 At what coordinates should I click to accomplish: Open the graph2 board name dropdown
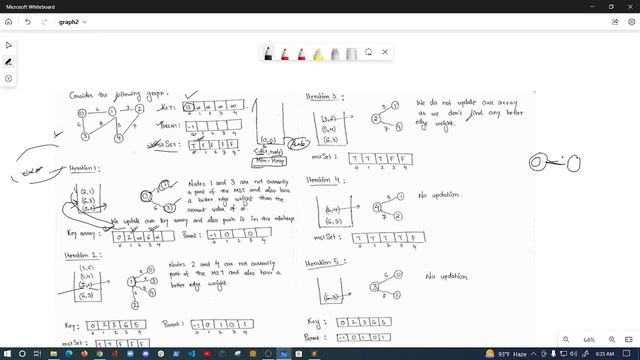73,22
